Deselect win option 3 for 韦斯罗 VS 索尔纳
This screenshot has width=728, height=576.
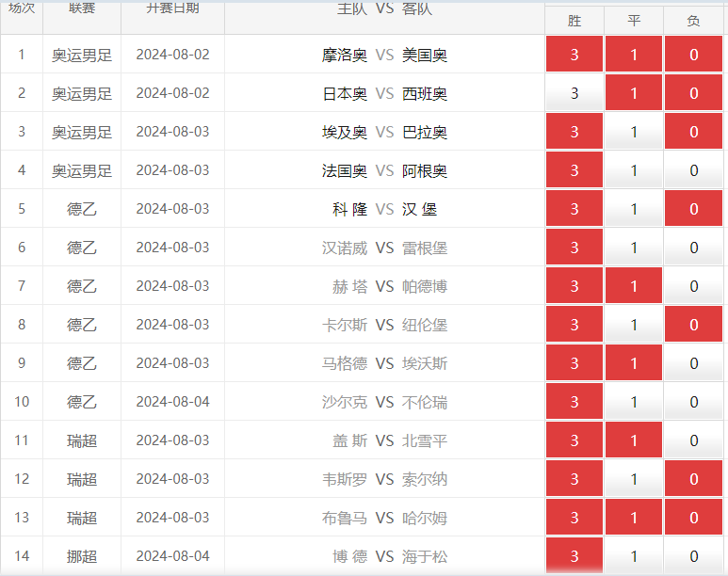point(574,478)
